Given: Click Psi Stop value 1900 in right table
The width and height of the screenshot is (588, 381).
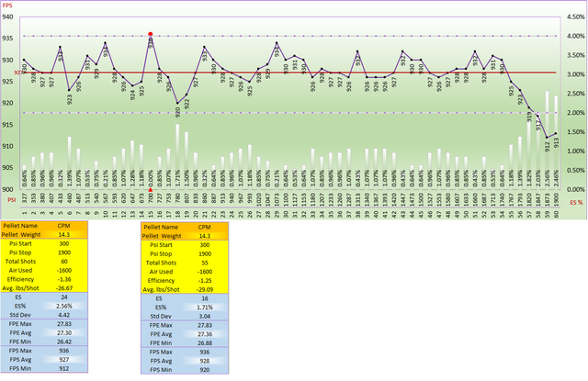Looking at the screenshot, I should tap(205, 254).
